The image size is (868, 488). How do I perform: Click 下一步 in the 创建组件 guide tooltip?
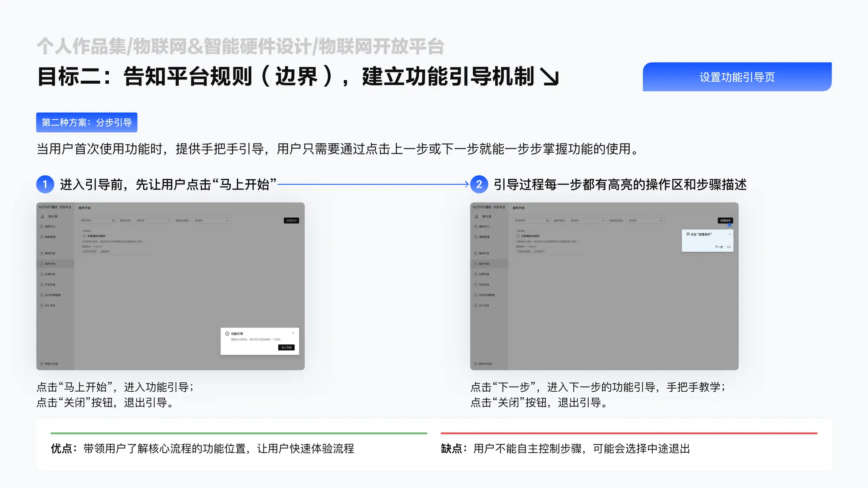pyautogui.click(x=719, y=247)
